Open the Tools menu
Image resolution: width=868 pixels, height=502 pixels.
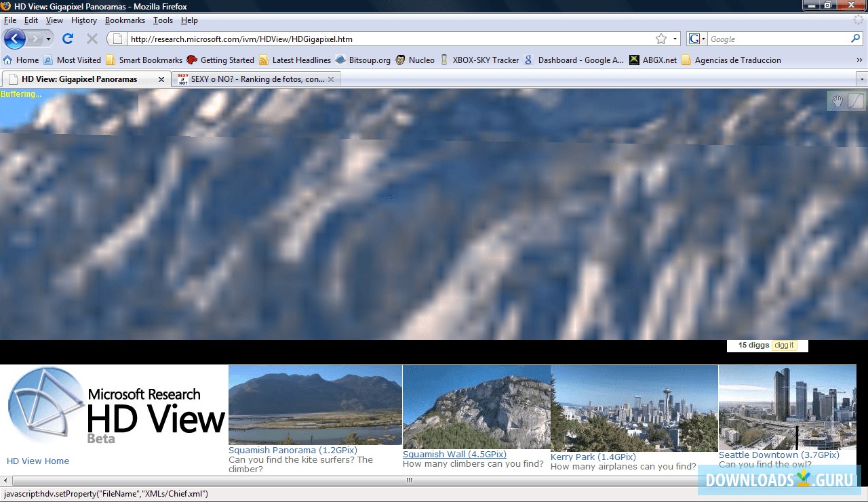(163, 20)
